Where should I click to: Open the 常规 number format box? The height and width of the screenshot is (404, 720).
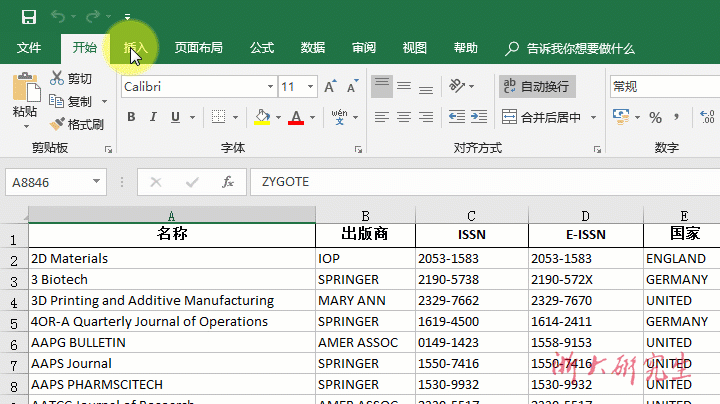coord(665,86)
